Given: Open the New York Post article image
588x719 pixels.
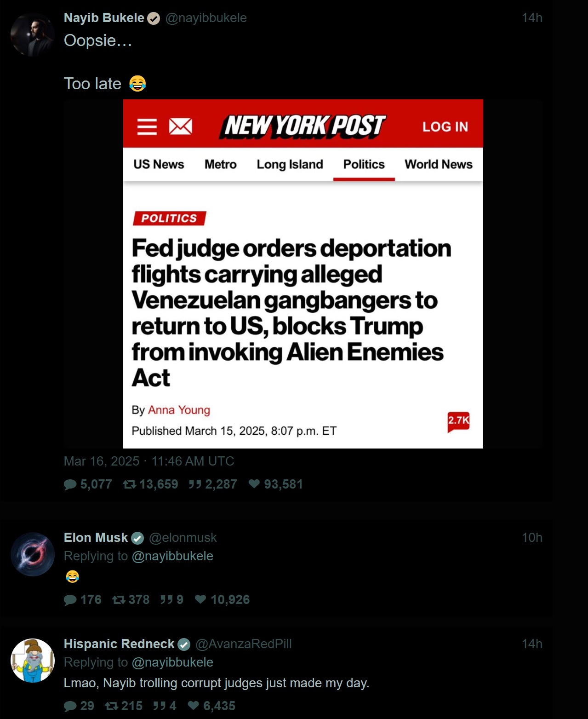Looking at the screenshot, I should (x=303, y=274).
